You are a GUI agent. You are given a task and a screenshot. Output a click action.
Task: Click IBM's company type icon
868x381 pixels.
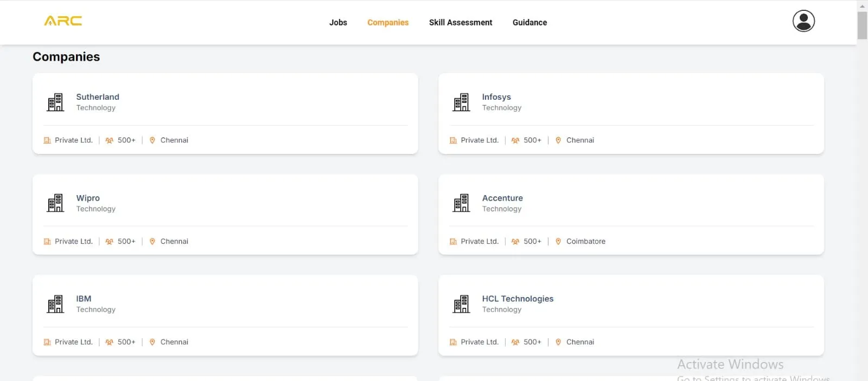[x=47, y=343]
